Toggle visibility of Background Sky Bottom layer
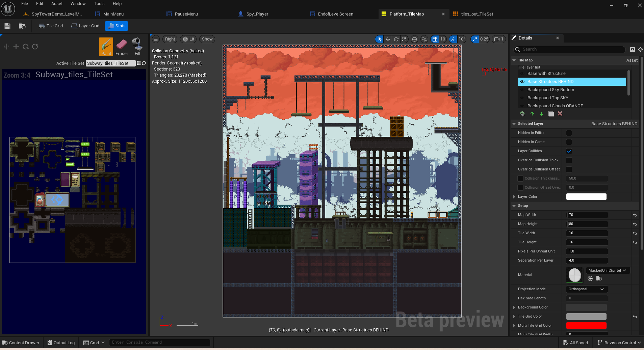 pos(522,90)
